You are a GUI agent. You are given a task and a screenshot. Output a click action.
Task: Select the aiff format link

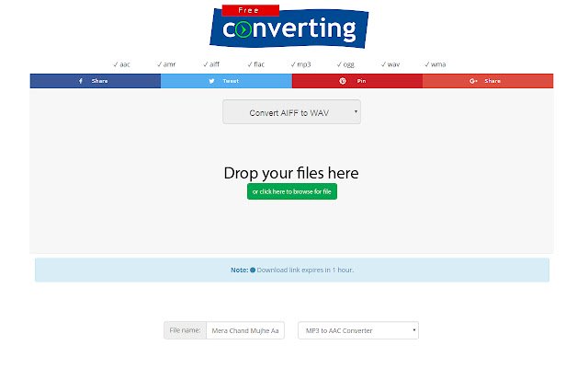click(211, 64)
